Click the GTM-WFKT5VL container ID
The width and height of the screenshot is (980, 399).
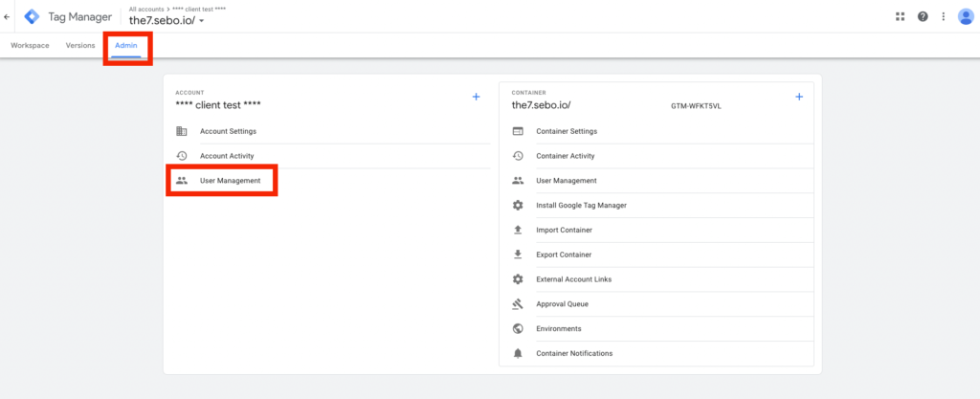tap(697, 106)
